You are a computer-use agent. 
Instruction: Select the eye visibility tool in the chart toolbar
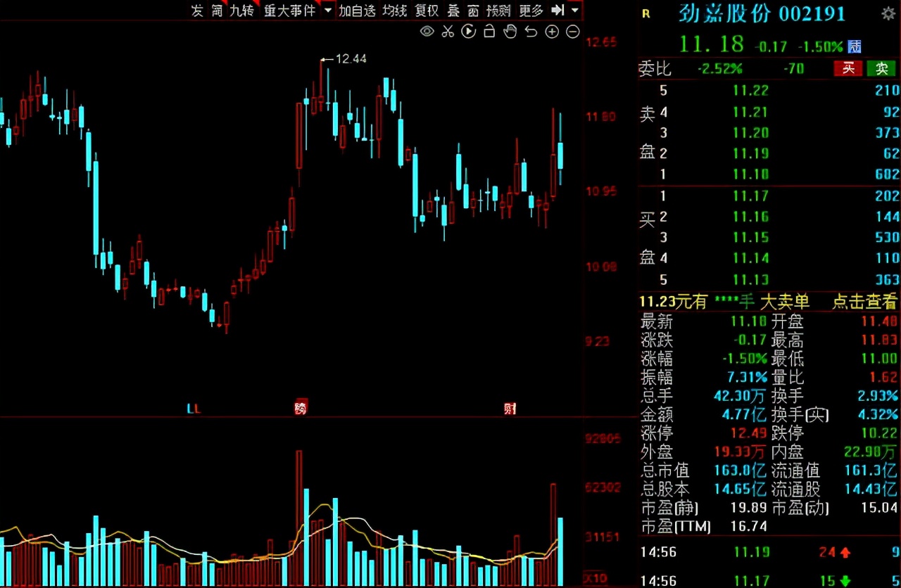coord(426,32)
